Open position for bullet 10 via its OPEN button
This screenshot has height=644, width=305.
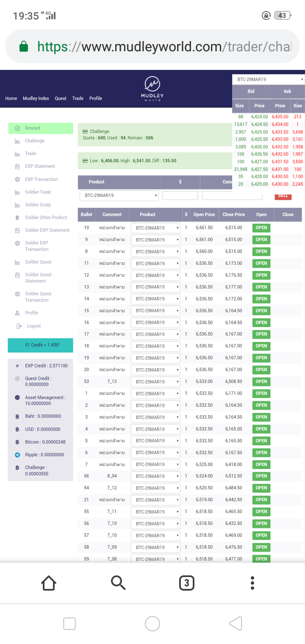pos(261,228)
